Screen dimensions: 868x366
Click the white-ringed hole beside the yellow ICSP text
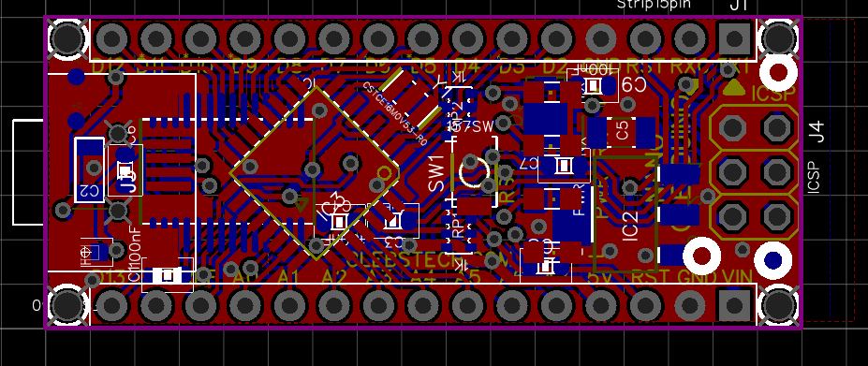pos(778,72)
